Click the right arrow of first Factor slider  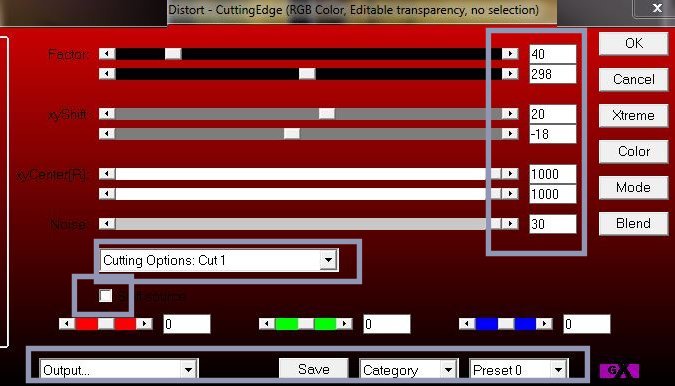510,54
